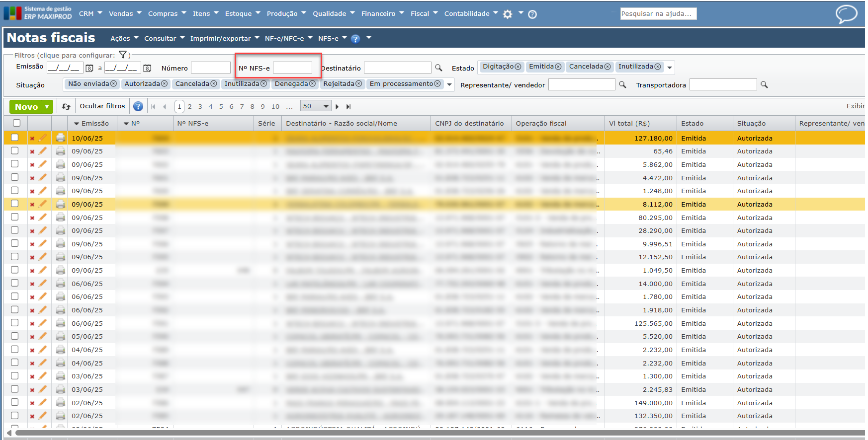The width and height of the screenshot is (868, 440).
Task: Open the Financeiro menu in the top bar
Action: pyautogui.click(x=383, y=13)
